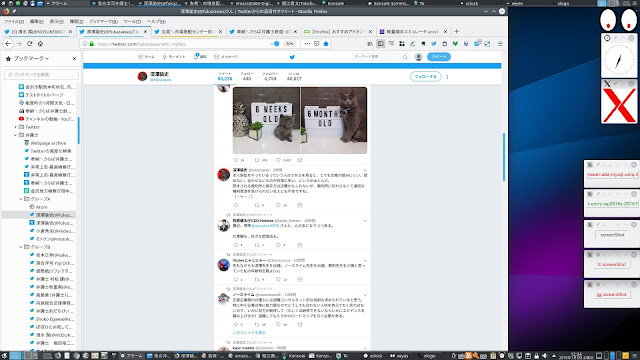The height and width of the screenshot is (360, 640).
Task: Click the Twitter bird logo in the site header
Action: click(x=292, y=57)
